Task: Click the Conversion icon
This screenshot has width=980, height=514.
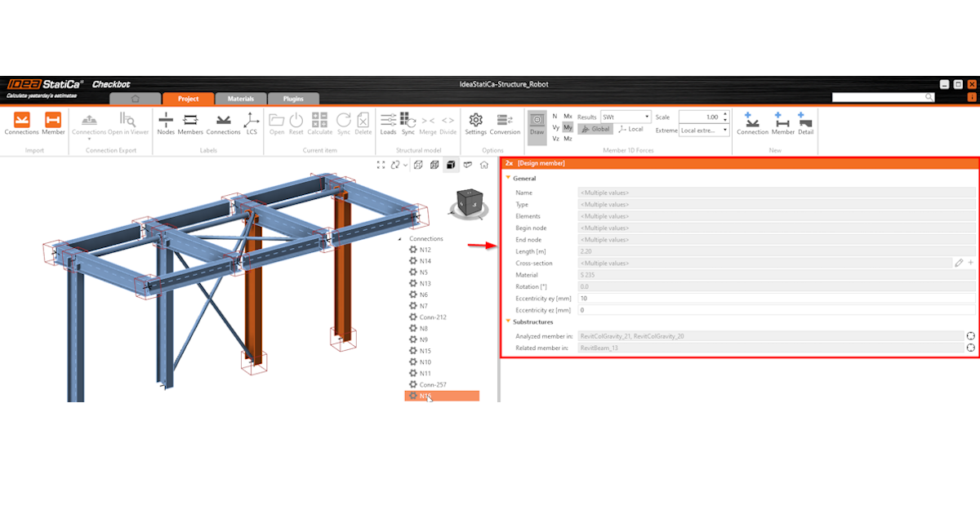Action: tap(505, 122)
